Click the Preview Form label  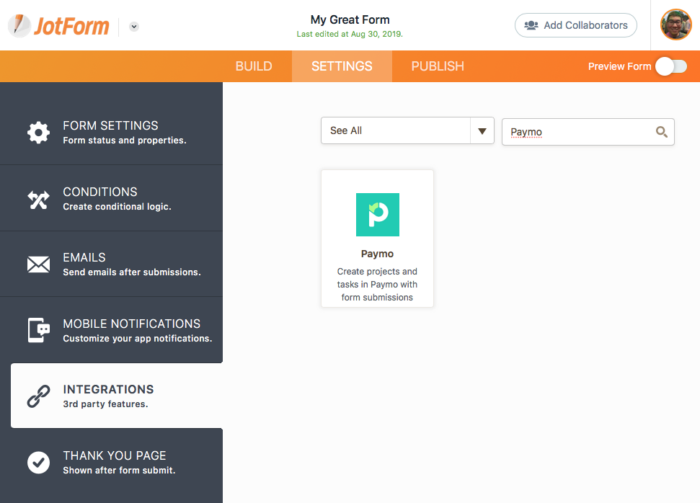click(619, 67)
